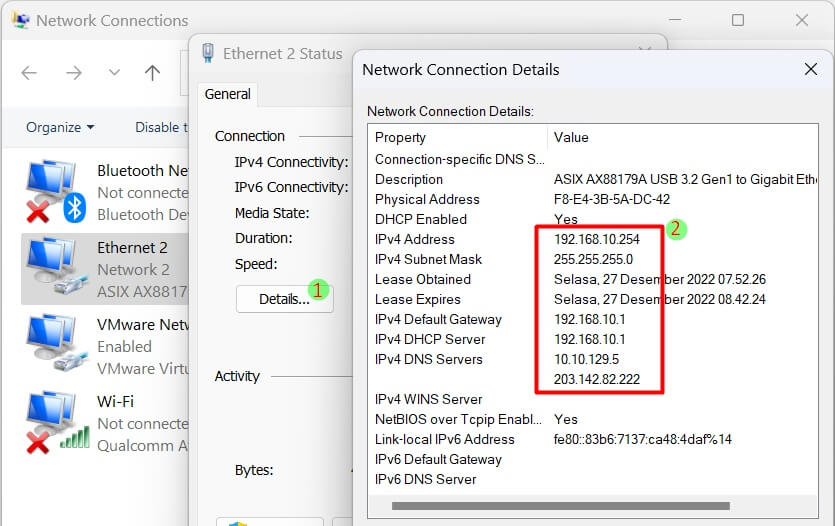This screenshot has width=835, height=526.
Task: Click Disable this network device command
Action: [161, 127]
